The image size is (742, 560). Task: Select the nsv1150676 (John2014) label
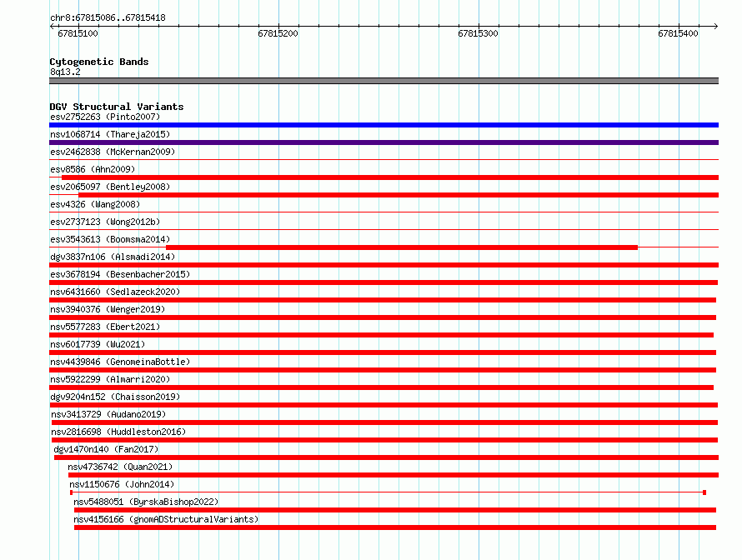click(x=122, y=484)
